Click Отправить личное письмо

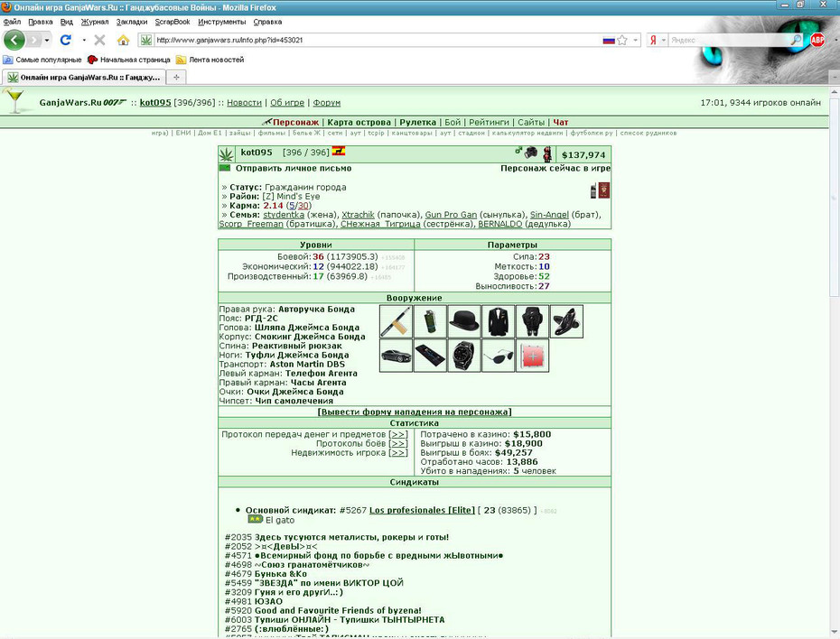pyautogui.click(x=294, y=168)
